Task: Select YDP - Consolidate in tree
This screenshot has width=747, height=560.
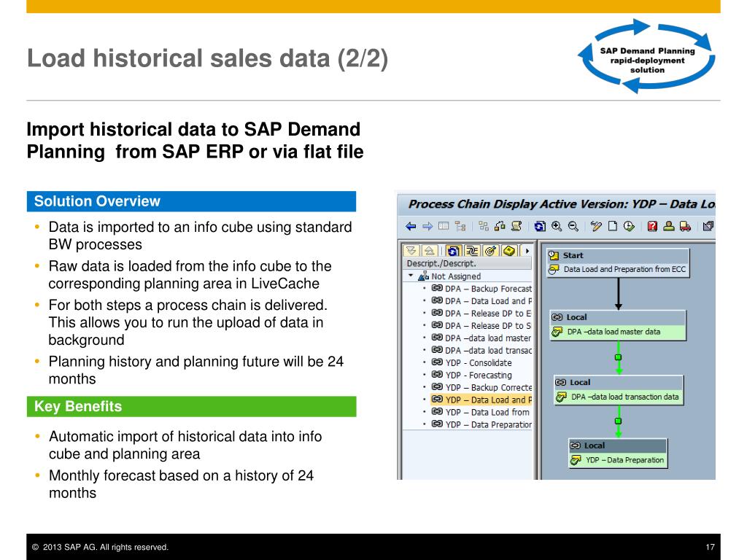Action: click(472, 363)
